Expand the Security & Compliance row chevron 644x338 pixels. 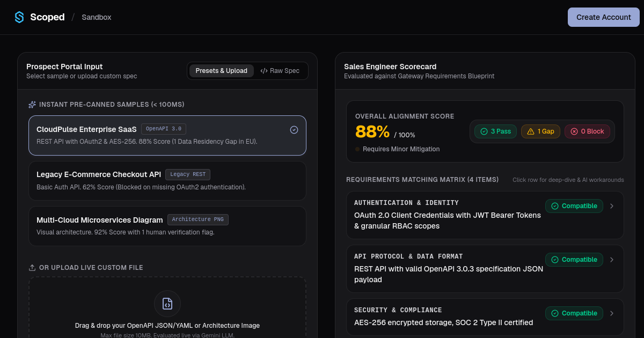click(612, 313)
